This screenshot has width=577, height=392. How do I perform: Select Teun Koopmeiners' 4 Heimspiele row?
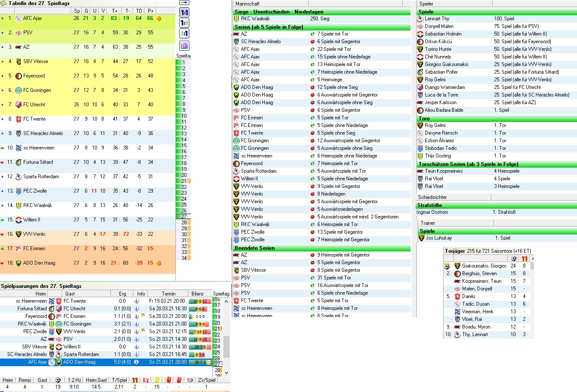click(x=497, y=171)
